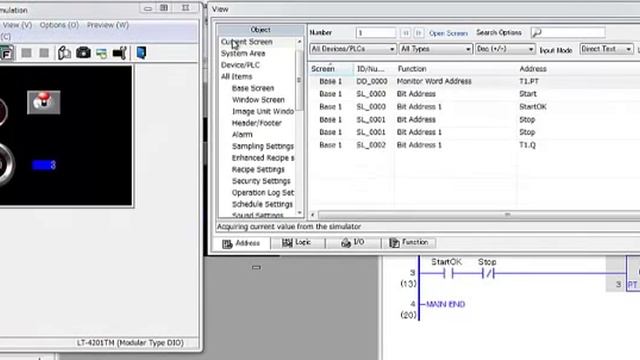Click the Object panel header
Screen dimensions: 640x360
(x=261, y=30)
